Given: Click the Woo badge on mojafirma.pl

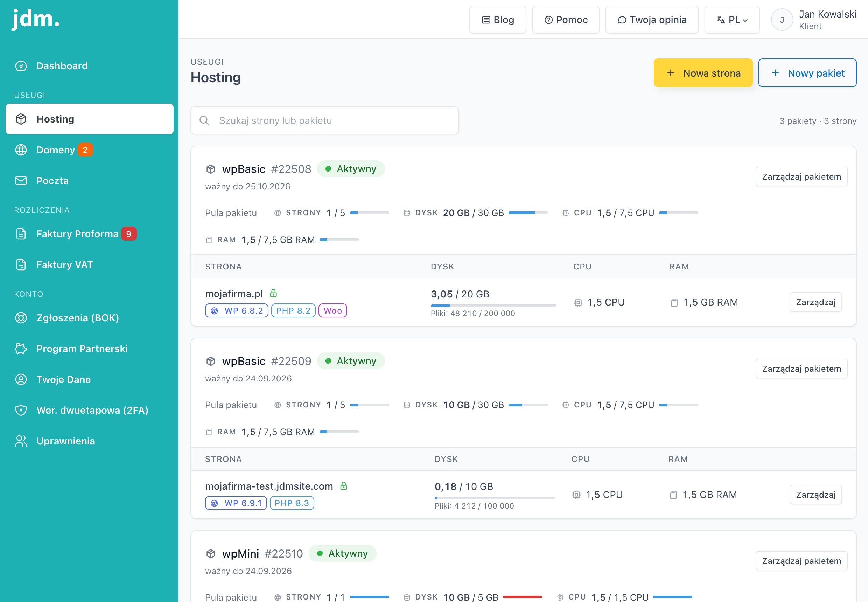Looking at the screenshot, I should pyautogui.click(x=333, y=310).
